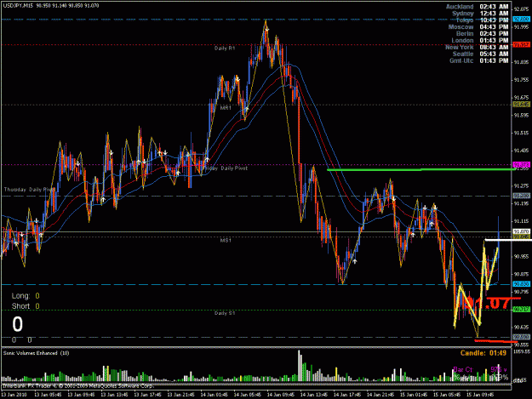Click the 13 Jan 17:45 time label
The height and width of the screenshot is (399, 532).
pos(147,395)
